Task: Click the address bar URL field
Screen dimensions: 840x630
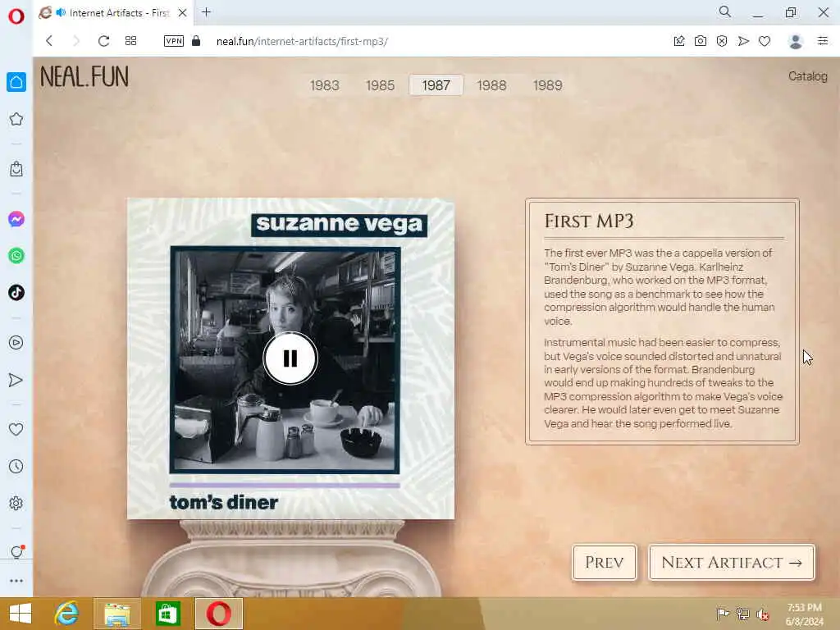Action: [302, 41]
